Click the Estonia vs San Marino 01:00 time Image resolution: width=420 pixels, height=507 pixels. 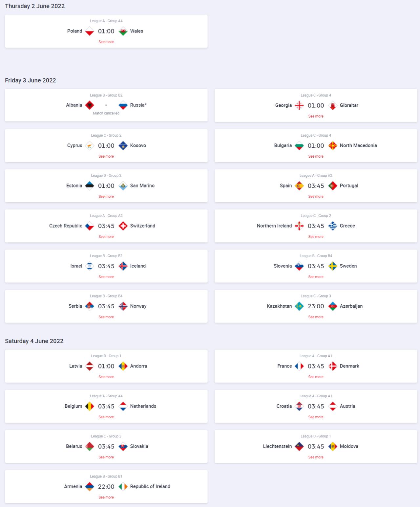[106, 186]
